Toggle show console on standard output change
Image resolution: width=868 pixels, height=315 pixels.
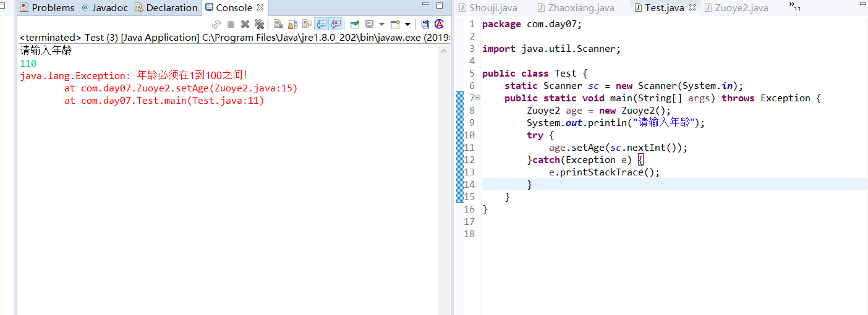[x=321, y=24]
